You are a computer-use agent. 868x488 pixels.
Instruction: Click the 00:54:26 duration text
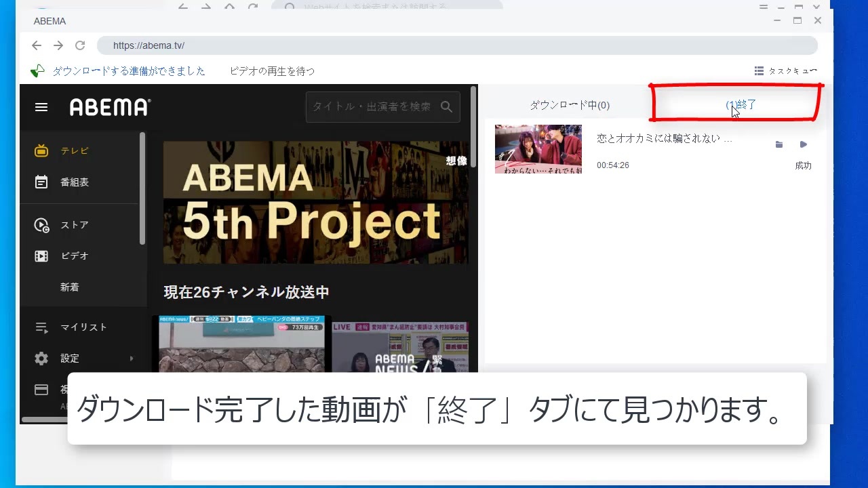tap(613, 165)
